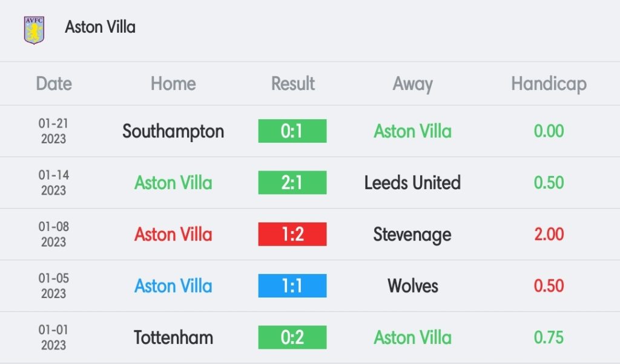Select the Home column header
Viewport: 620px width, 364px height.
173,83
